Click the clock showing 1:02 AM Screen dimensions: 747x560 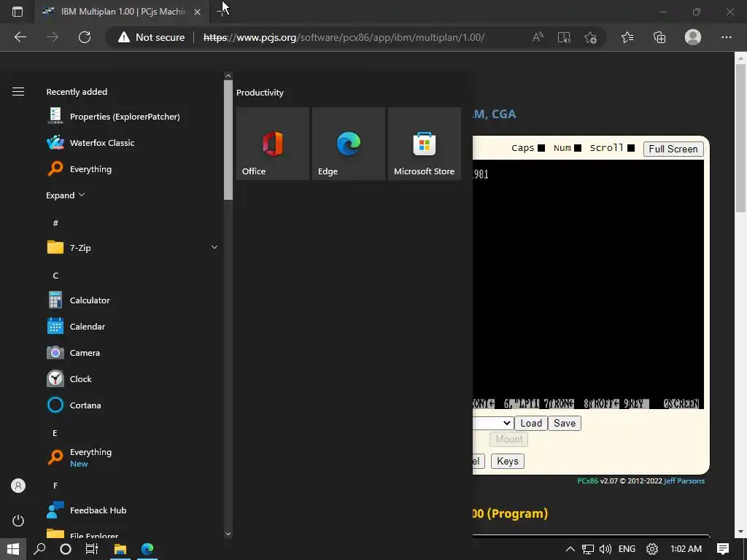coord(686,549)
